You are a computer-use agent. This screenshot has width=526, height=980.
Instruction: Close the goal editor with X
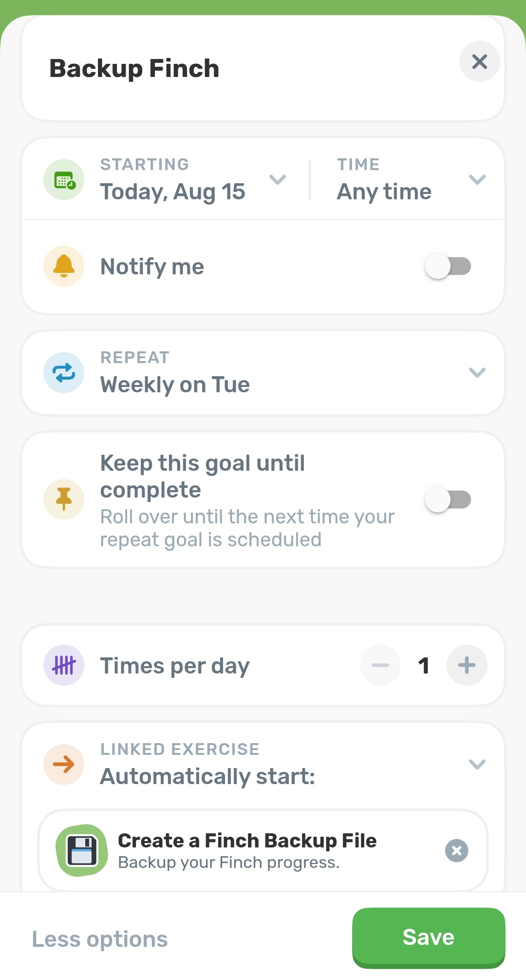pyautogui.click(x=480, y=61)
